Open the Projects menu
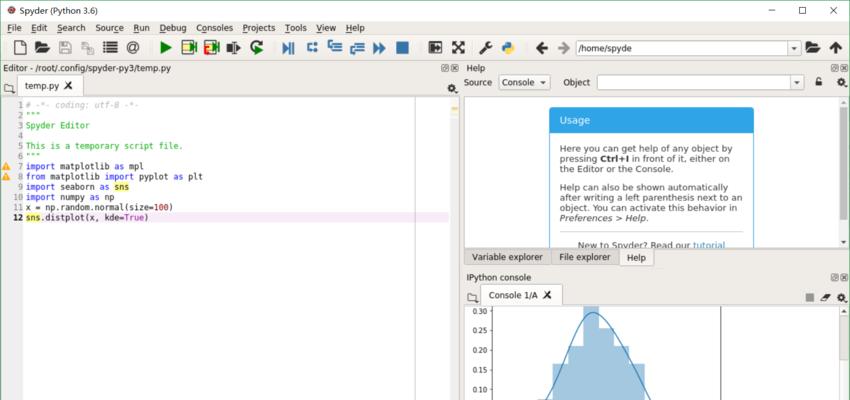Viewport: 850px width, 400px height. pyautogui.click(x=259, y=28)
